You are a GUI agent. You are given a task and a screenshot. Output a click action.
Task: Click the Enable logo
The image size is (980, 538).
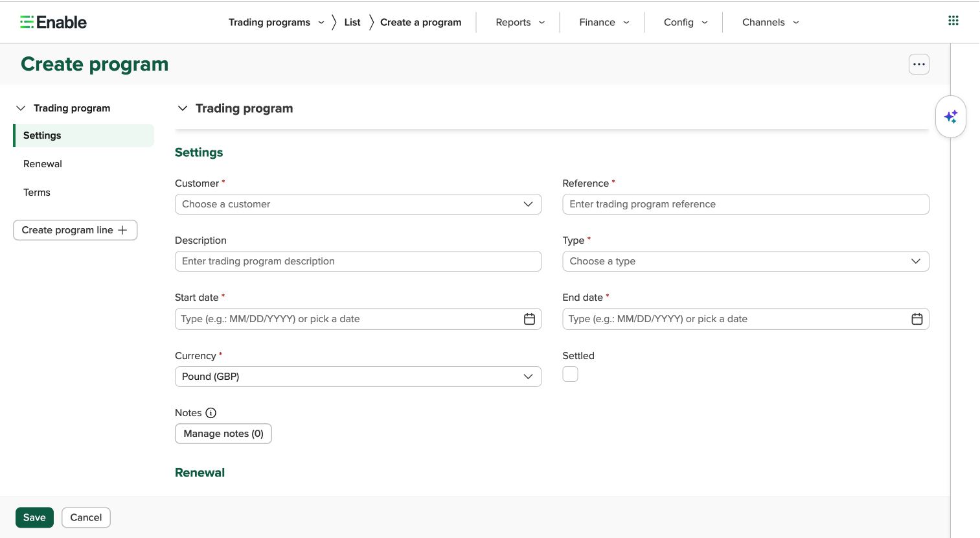point(53,22)
